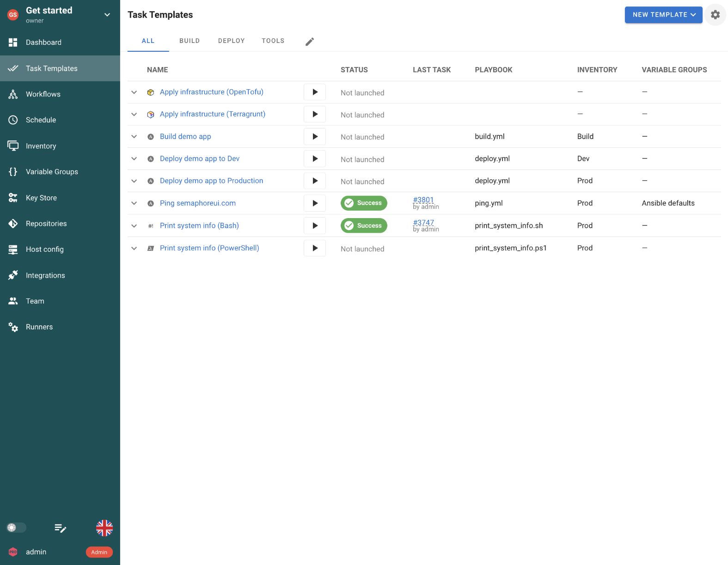Click the edit-list icon at sidebar bottom

pyautogui.click(x=61, y=528)
